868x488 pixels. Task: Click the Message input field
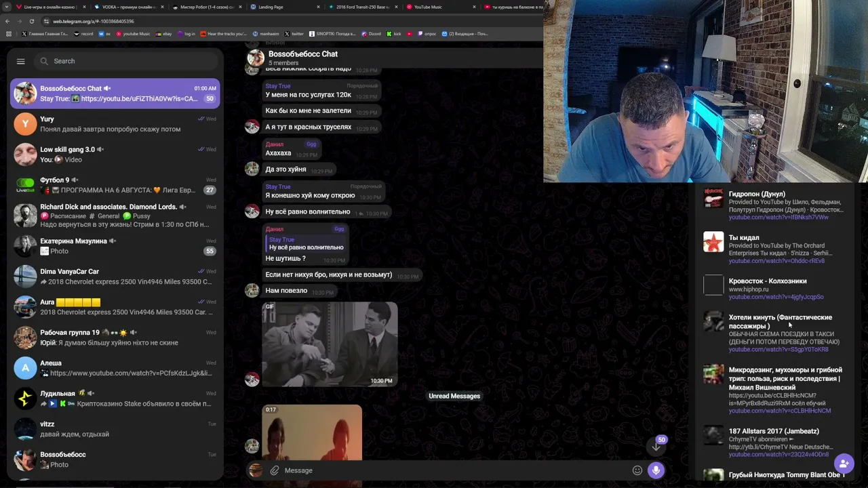click(x=454, y=470)
